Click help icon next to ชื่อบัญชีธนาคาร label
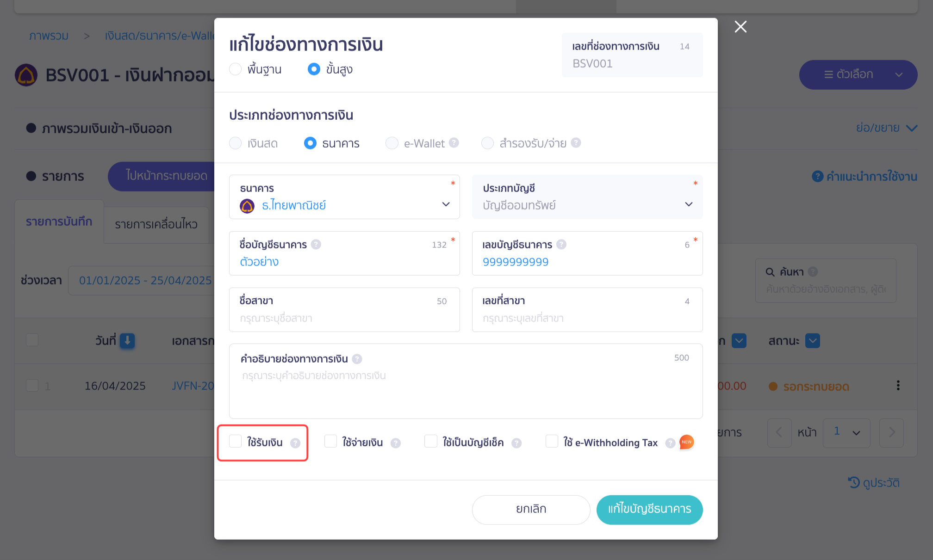 pyautogui.click(x=316, y=244)
